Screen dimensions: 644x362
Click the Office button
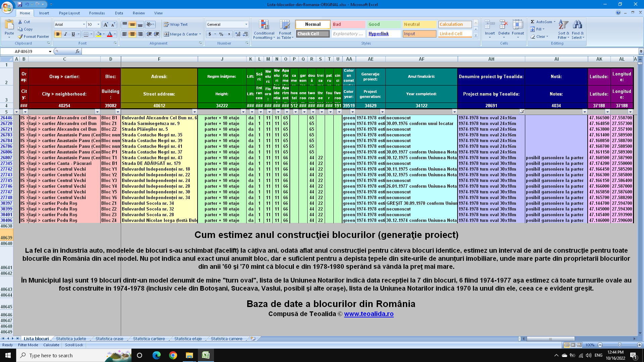coord(7,7)
